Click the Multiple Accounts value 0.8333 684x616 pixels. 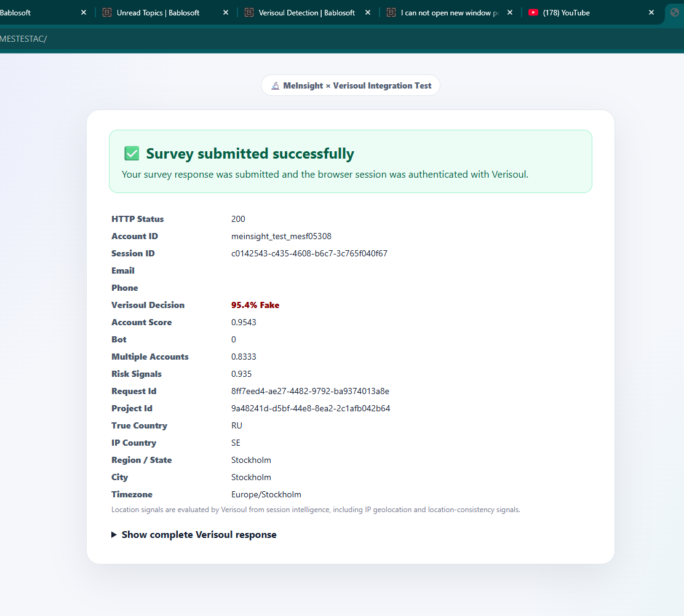coord(244,357)
